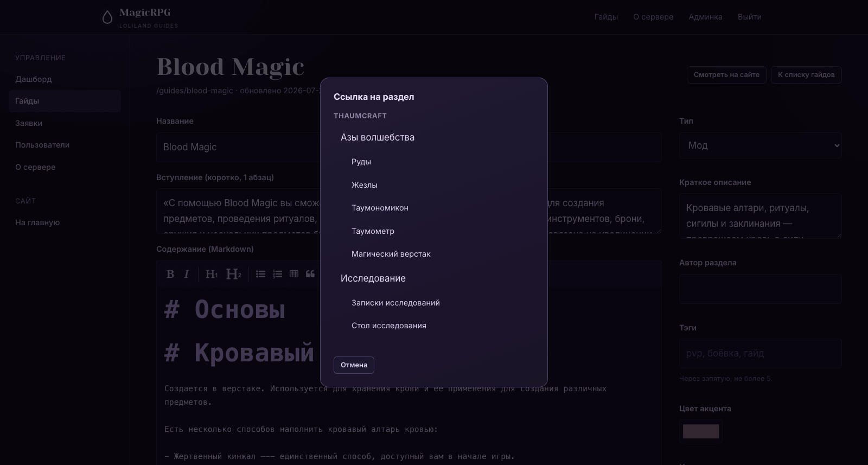Image resolution: width=868 pixels, height=465 pixels.
Task: Click Смотреть на сайте button
Action: point(726,75)
